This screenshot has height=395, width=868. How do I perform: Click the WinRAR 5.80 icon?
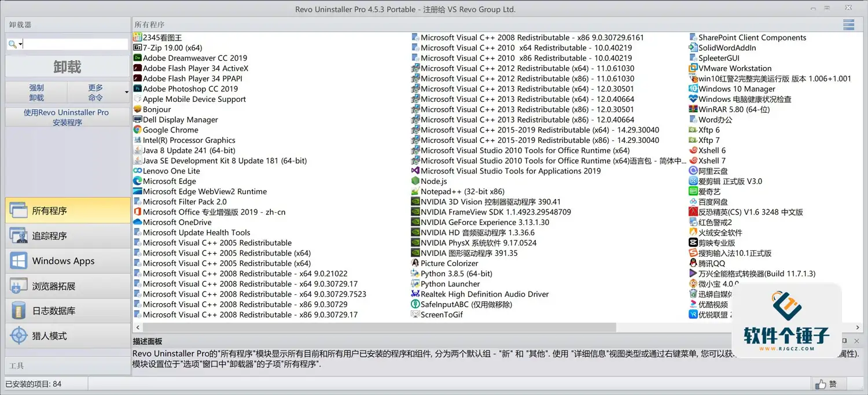pos(693,109)
